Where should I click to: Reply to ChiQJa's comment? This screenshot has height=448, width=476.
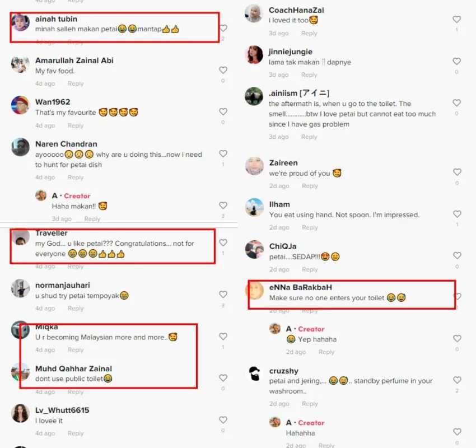[310, 269]
